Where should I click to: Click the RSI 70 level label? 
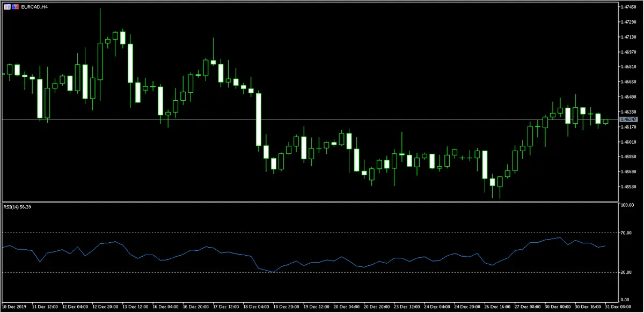(x=625, y=233)
